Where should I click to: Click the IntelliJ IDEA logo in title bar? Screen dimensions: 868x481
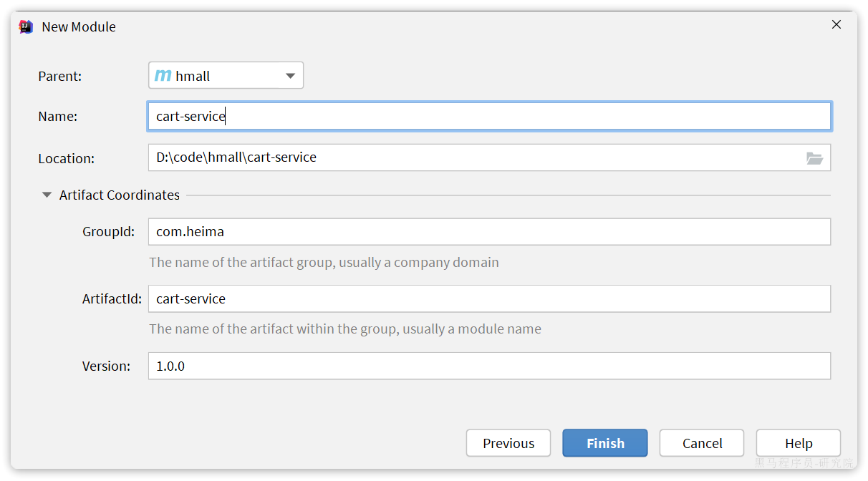click(x=26, y=27)
